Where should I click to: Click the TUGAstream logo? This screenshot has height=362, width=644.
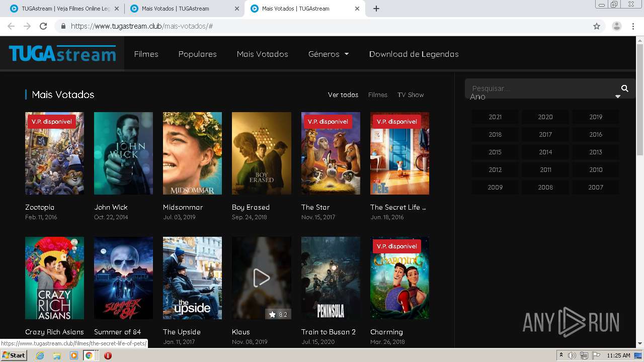[62, 54]
